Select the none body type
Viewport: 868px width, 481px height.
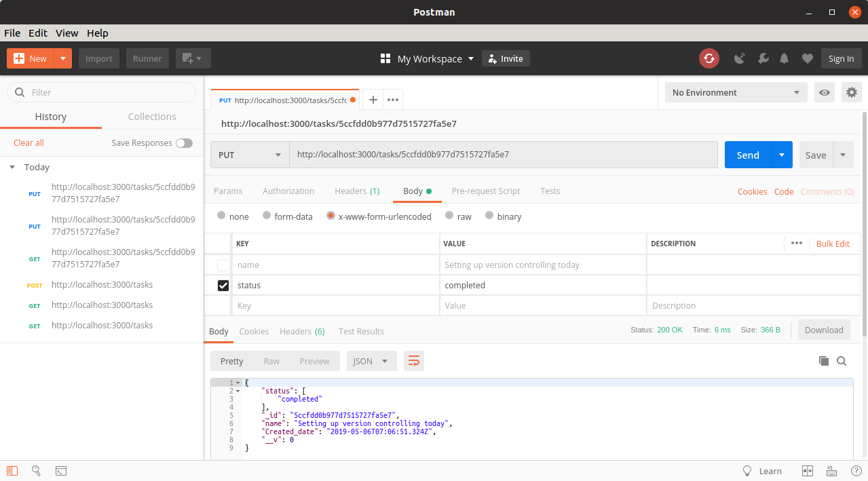[221, 216]
